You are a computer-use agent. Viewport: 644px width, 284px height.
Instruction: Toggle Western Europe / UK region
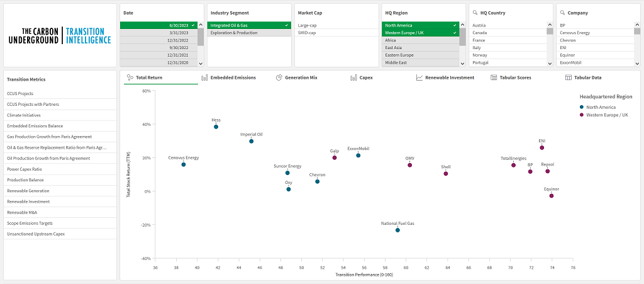[421, 33]
